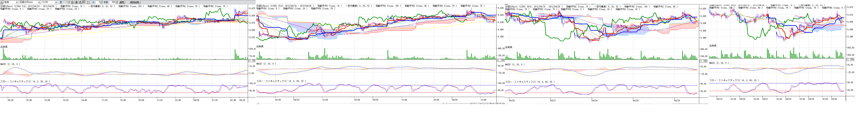This screenshot has width=868, height=126.
Task: Expand the 日経225mini symbol dropdown
Action: click(x=39, y=2)
